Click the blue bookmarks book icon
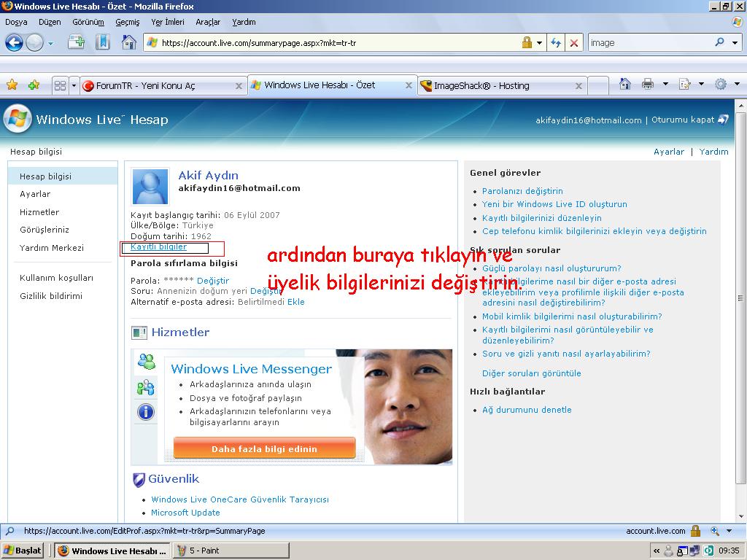Viewport: 747px width, 560px height. click(102, 42)
